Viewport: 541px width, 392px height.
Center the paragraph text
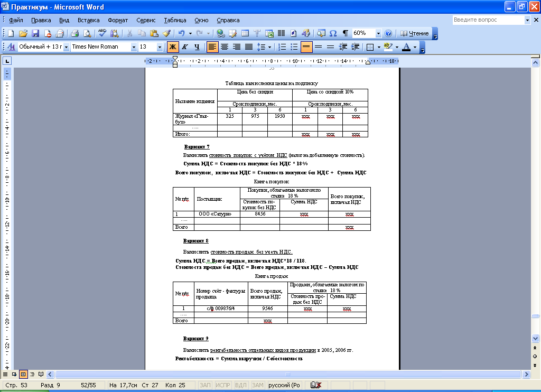[225, 46]
